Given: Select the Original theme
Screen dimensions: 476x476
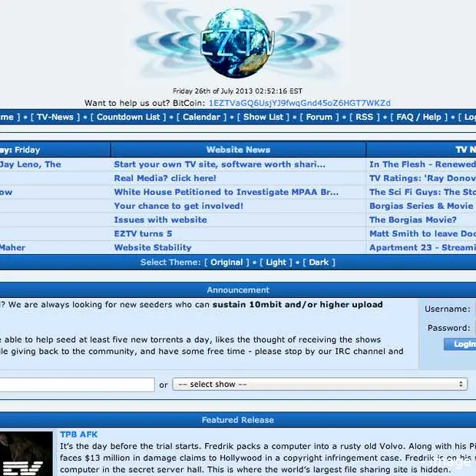Looking at the screenshot, I should pos(226,263).
